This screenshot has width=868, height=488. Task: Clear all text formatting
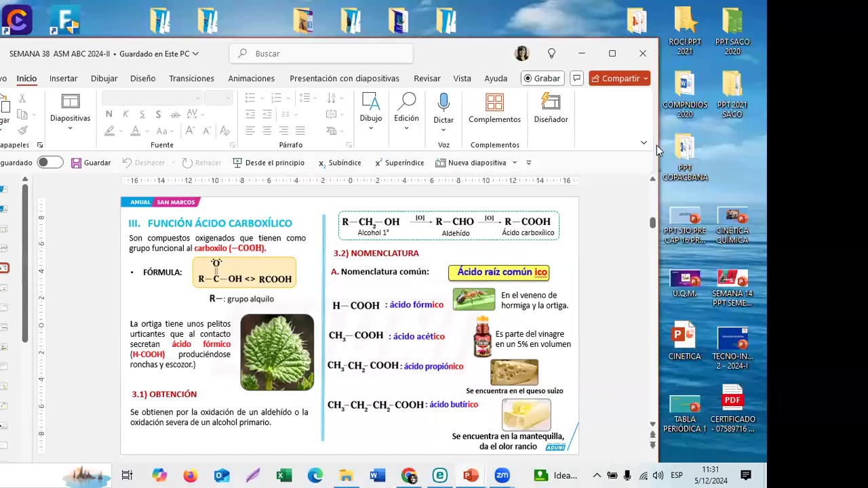226,131
